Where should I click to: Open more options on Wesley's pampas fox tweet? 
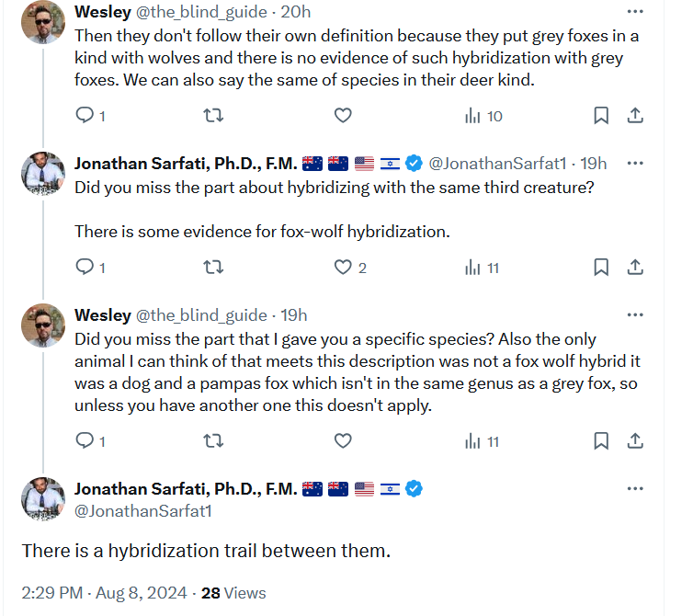click(634, 315)
